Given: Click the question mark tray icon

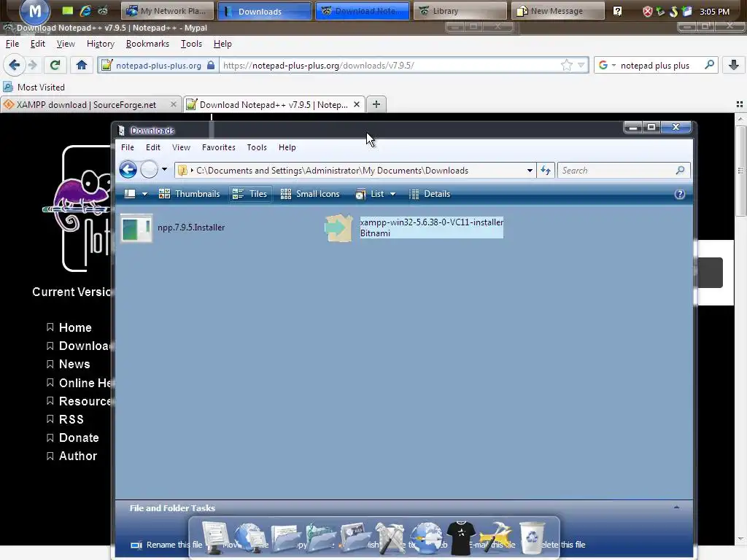Looking at the screenshot, I should pyautogui.click(x=617, y=11).
